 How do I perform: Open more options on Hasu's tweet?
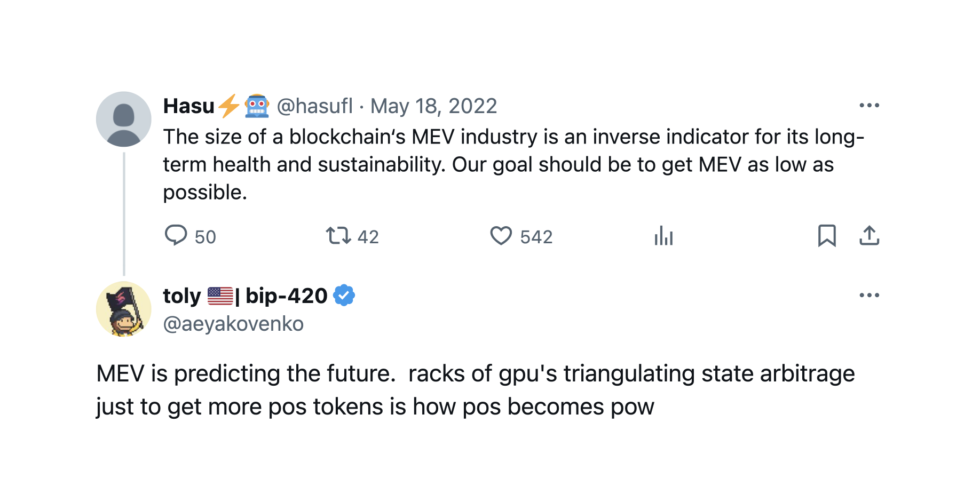click(x=870, y=105)
